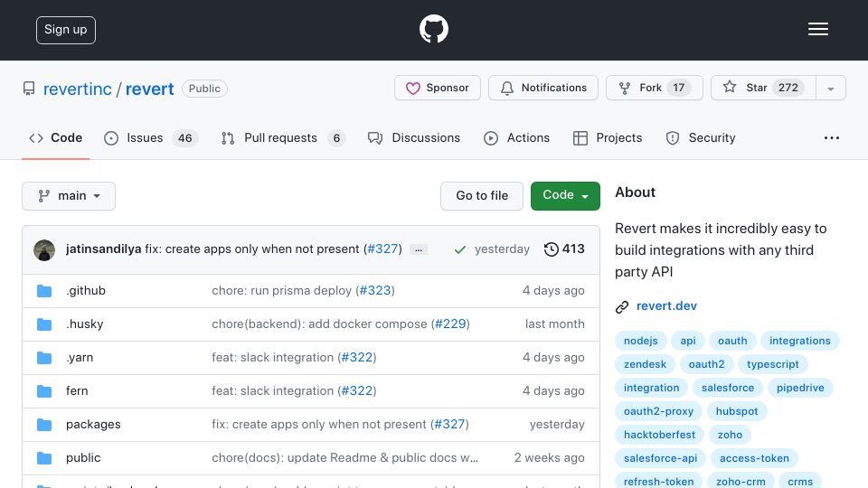Open the Security tab
The height and width of the screenshot is (488, 868).
click(700, 137)
